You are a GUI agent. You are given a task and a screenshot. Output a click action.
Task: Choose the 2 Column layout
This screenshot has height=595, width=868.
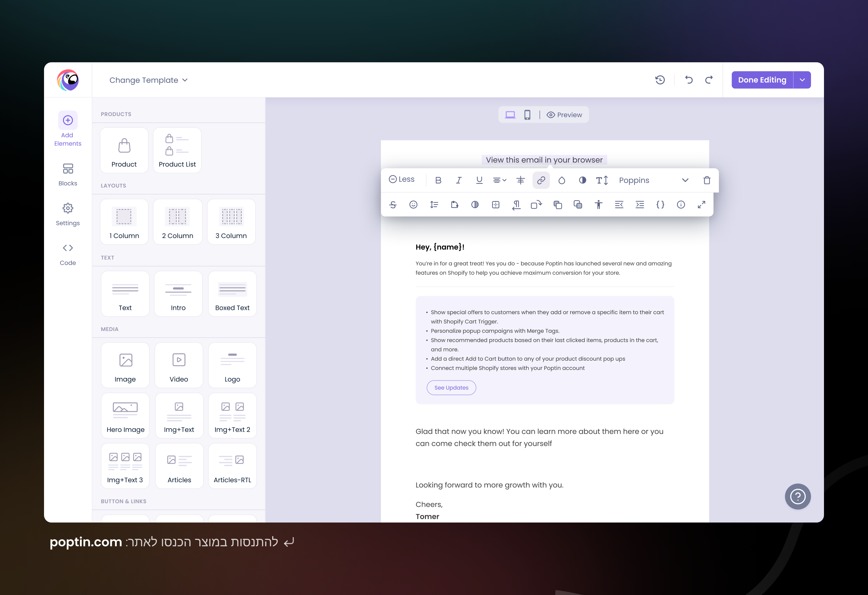[177, 222]
